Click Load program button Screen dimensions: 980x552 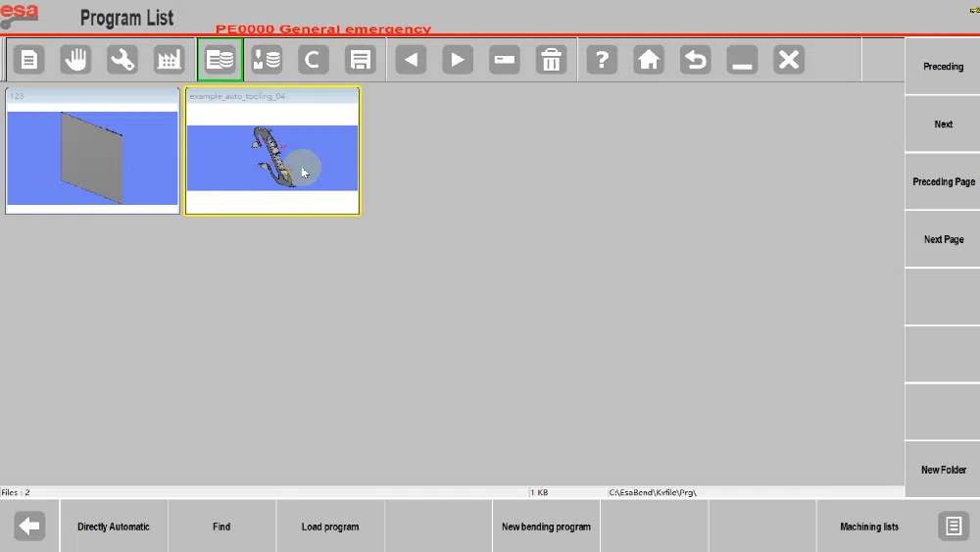pyautogui.click(x=330, y=527)
